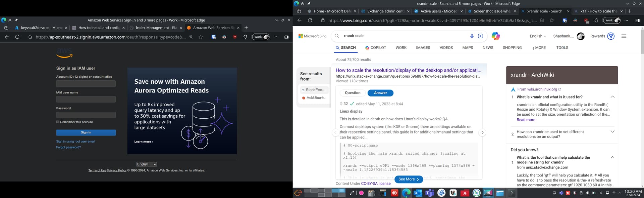Image resolution: width=644 pixels, height=198 pixels.
Task: Focus the Account ID input field
Action: pos(86,83)
